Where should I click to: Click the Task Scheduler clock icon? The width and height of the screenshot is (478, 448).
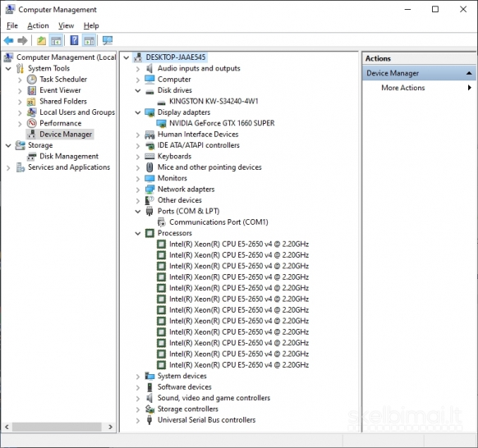tap(32, 80)
